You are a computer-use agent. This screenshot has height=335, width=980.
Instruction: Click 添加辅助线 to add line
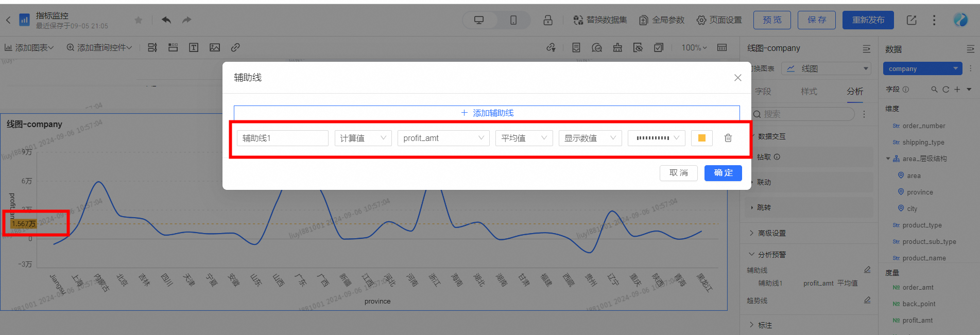tap(487, 113)
